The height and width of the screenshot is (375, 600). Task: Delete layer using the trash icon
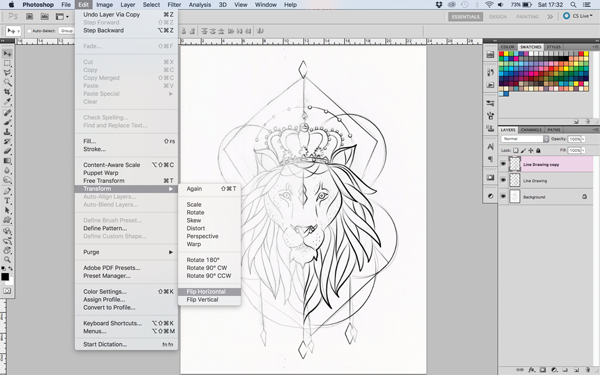[x=588, y=370]
